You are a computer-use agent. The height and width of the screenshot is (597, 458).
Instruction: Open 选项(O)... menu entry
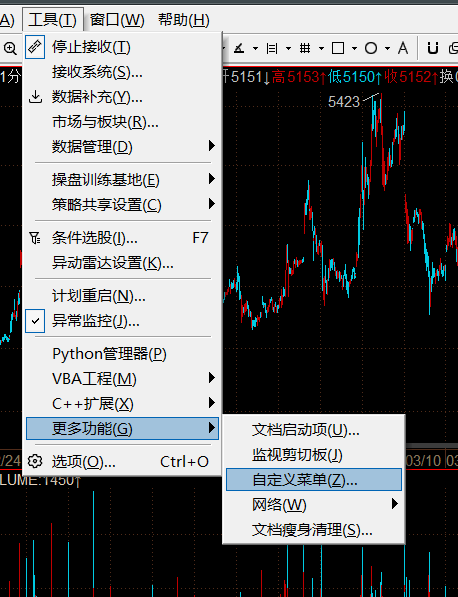pos(122,461)
